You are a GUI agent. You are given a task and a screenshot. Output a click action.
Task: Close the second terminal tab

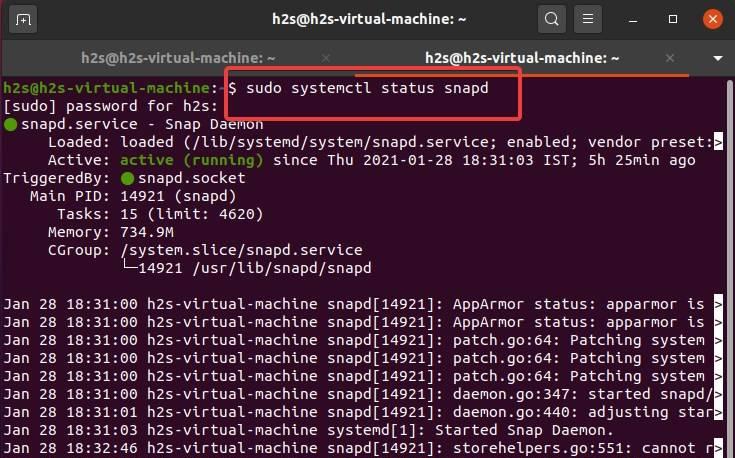670,58
